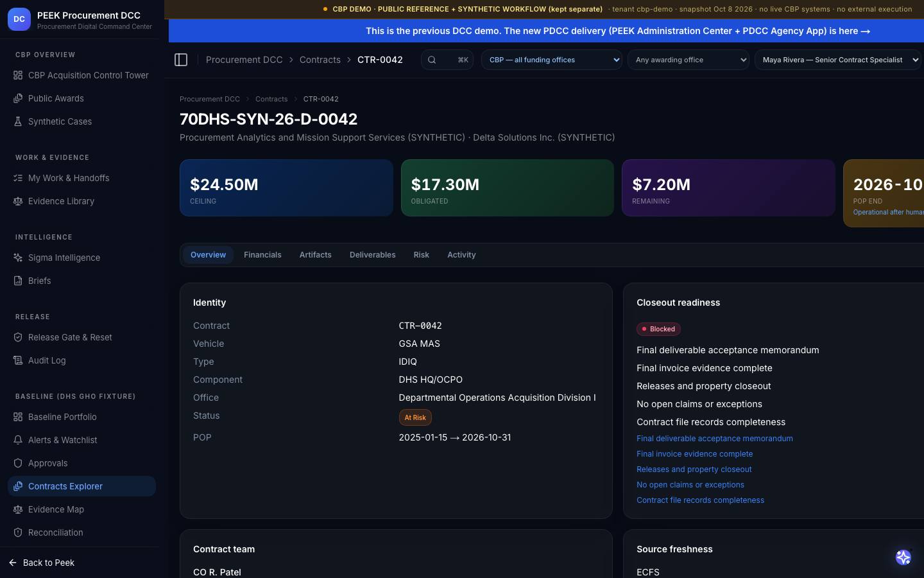Open Contract file records completeness link
The image size is (924, 578).
(701, 500)
